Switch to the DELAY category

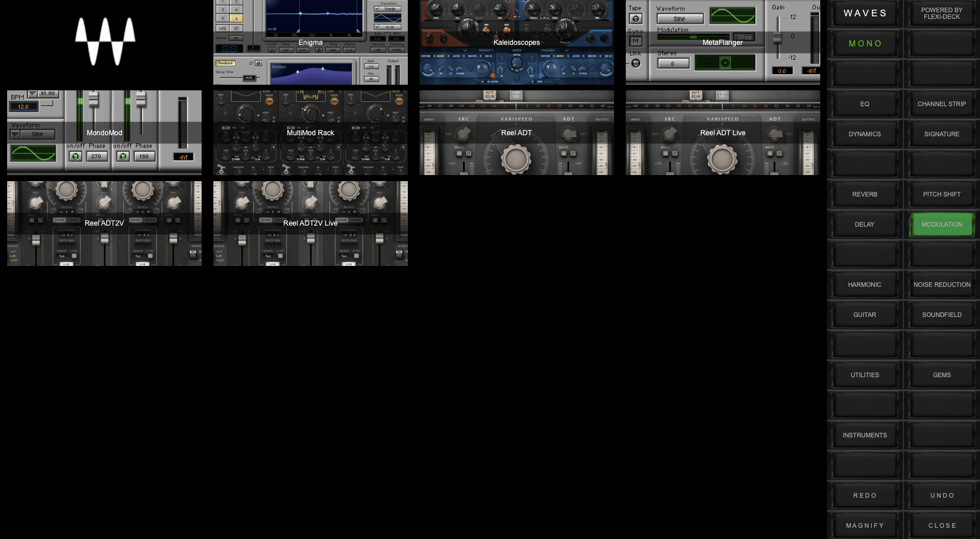(865, 225)
